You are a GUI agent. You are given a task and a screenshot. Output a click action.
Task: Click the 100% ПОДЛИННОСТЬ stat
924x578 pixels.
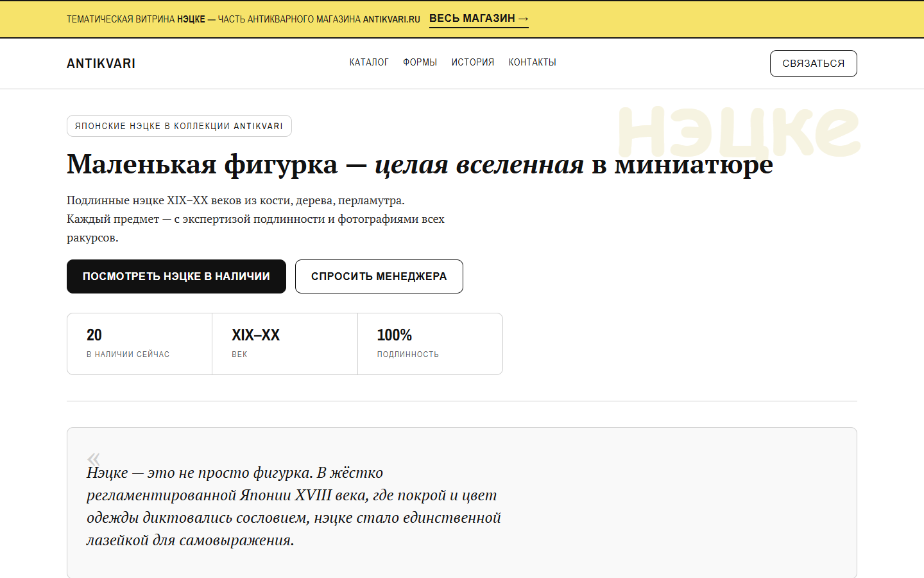point(430,344)
